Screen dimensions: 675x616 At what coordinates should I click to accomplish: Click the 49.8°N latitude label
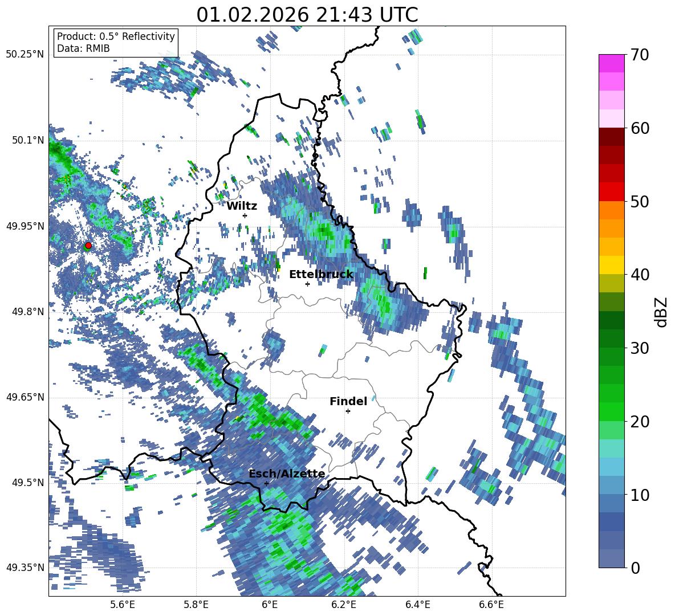click(28, 312)
